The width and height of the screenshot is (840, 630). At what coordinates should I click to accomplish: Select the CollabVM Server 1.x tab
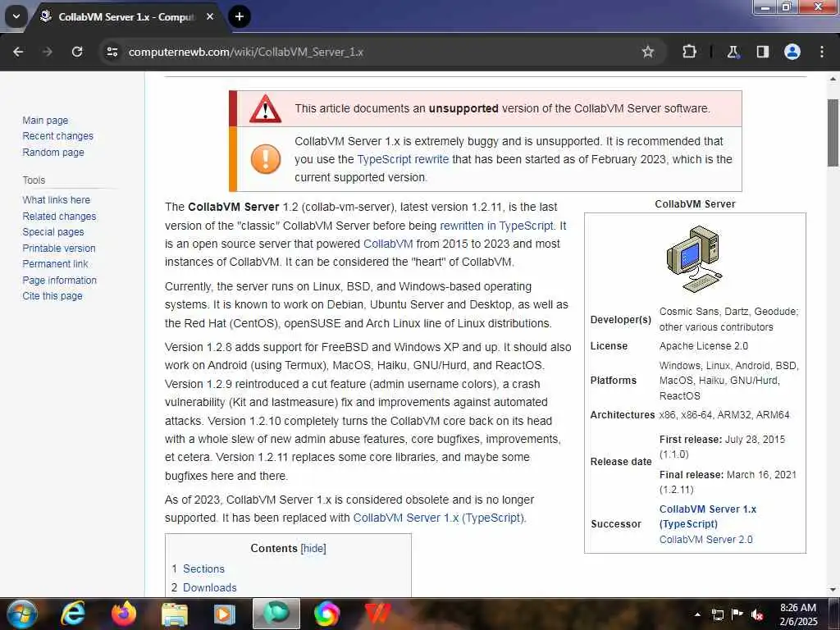pyautogui.click(x=126, y=17)
